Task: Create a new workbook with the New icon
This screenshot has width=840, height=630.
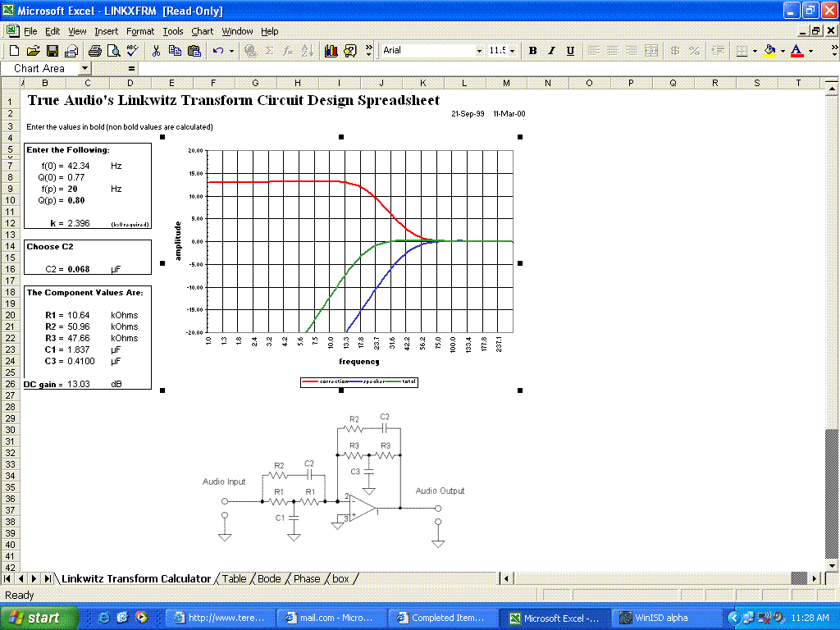Action: (x=15, y=50)
